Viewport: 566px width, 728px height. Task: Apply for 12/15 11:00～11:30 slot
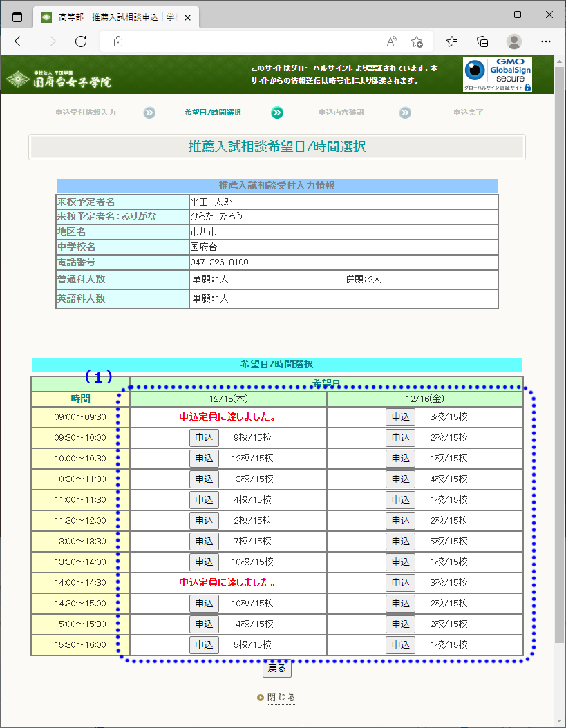point(204,500)
